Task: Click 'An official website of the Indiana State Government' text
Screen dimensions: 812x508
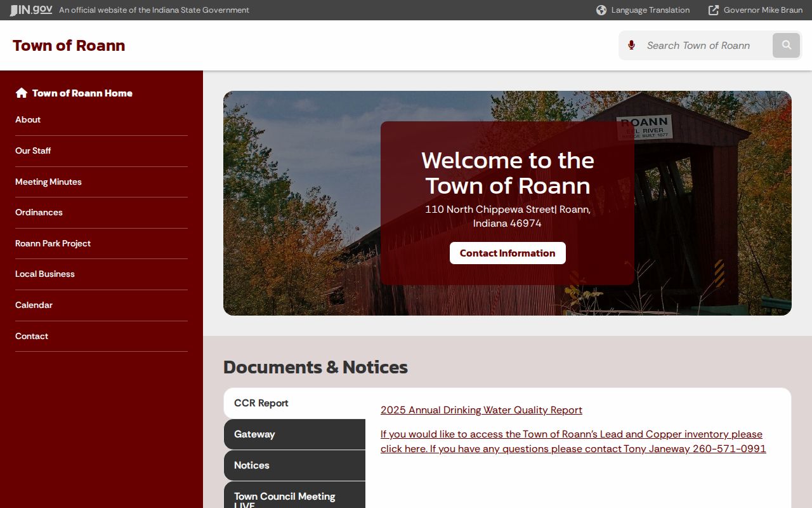Action: click(154, 10)
